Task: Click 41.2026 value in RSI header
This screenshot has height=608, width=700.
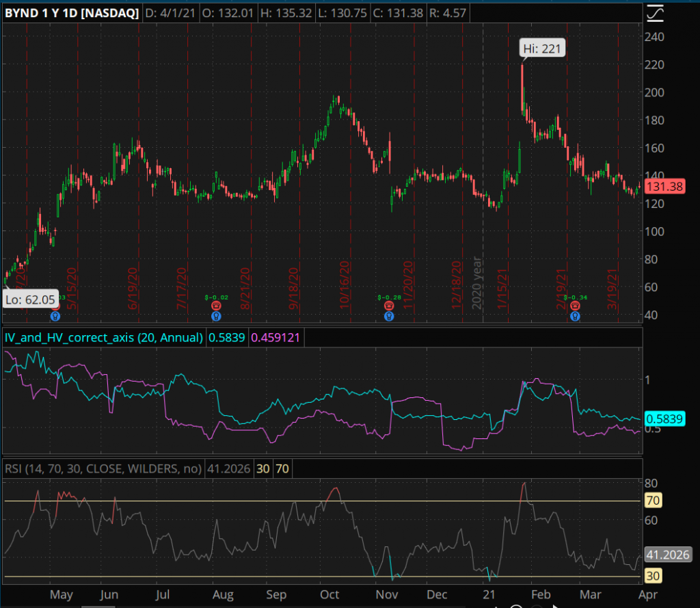Action: (228, 468)
